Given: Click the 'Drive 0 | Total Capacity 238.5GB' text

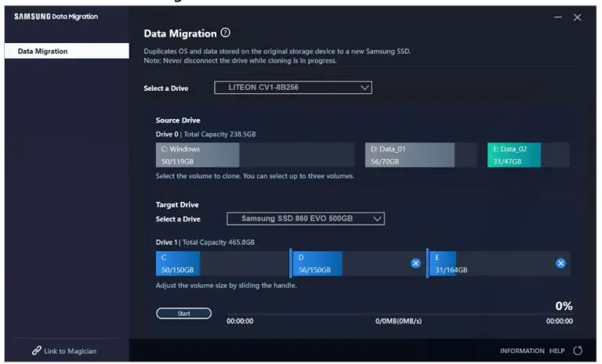Looking at the screenshot, I should [206, 134].
